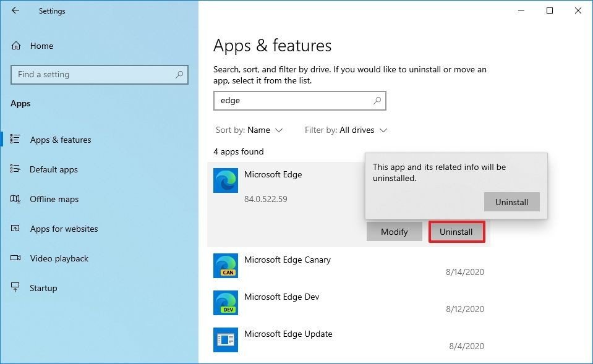593x364 pixels.
Task: Confirm Uninstall in the popup dialog
Action: [x=511, y=201]
